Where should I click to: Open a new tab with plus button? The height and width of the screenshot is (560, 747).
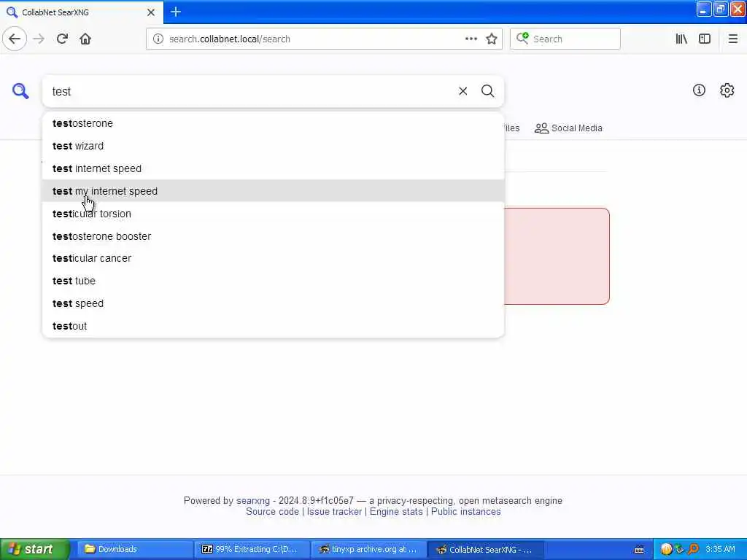point(176,12)
